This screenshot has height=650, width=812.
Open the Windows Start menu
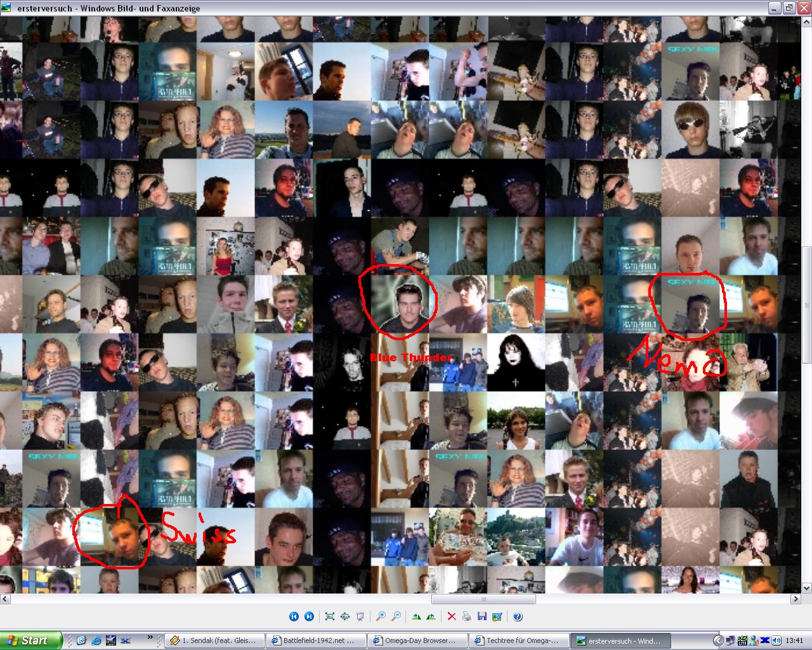(x=31, y=640)
